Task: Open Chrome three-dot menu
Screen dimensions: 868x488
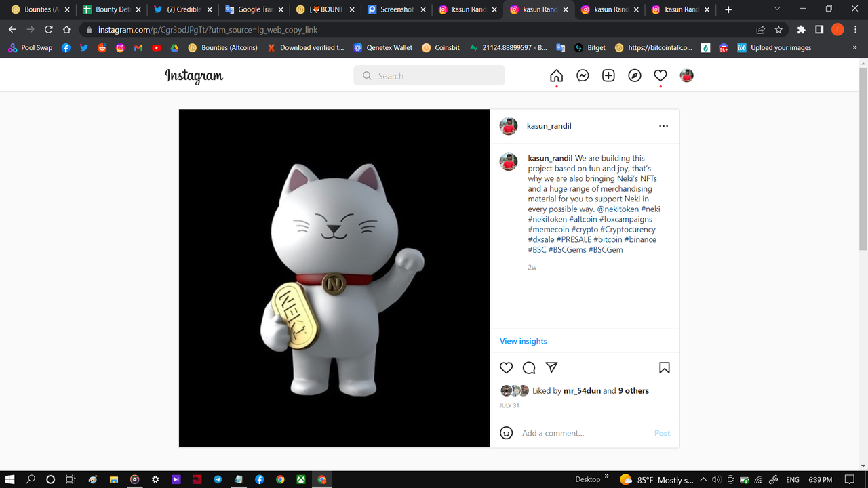Action: pos(856,30)
